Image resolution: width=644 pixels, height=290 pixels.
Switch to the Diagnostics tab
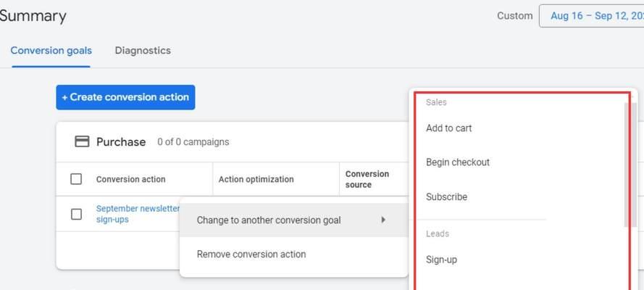coord(143,51)
